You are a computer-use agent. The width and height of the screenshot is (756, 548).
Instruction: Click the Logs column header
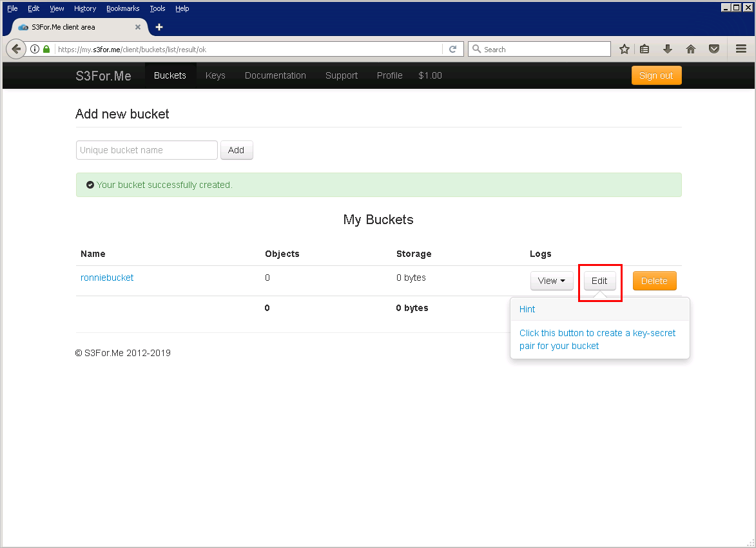[541, 254]
